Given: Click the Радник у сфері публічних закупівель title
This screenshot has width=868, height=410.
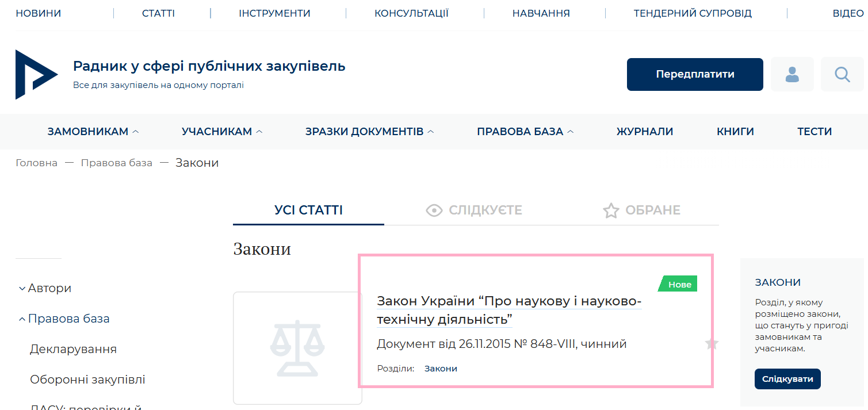Looking at the screenshot, I should (209, 66).
